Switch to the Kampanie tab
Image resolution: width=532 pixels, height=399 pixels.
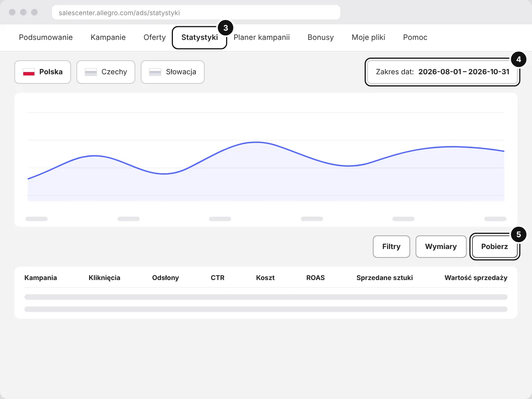pos(108,37)
